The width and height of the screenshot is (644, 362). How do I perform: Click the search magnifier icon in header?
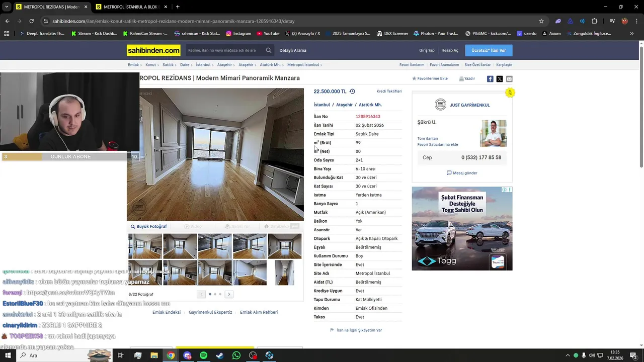click(269, 50)
